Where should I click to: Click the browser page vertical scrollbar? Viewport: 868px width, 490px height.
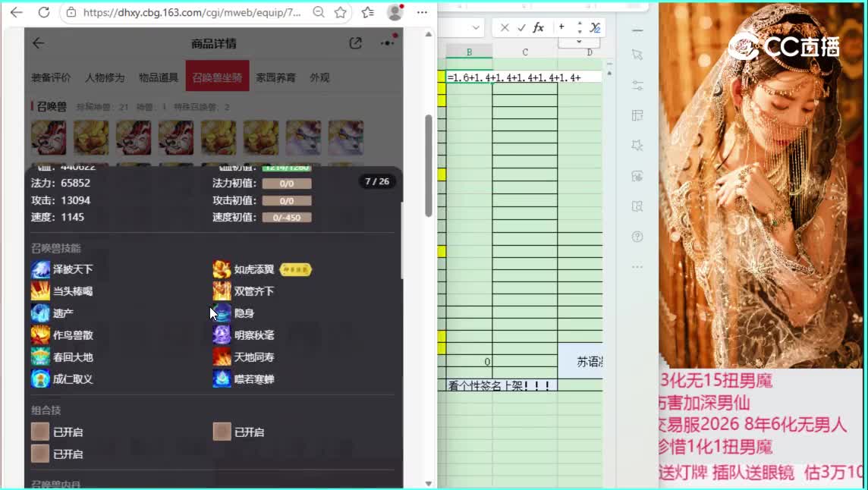(429, 166)
